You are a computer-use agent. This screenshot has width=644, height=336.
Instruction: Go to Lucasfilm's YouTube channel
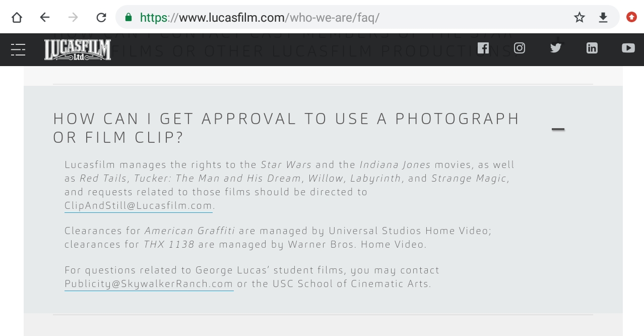coord(628,48)
